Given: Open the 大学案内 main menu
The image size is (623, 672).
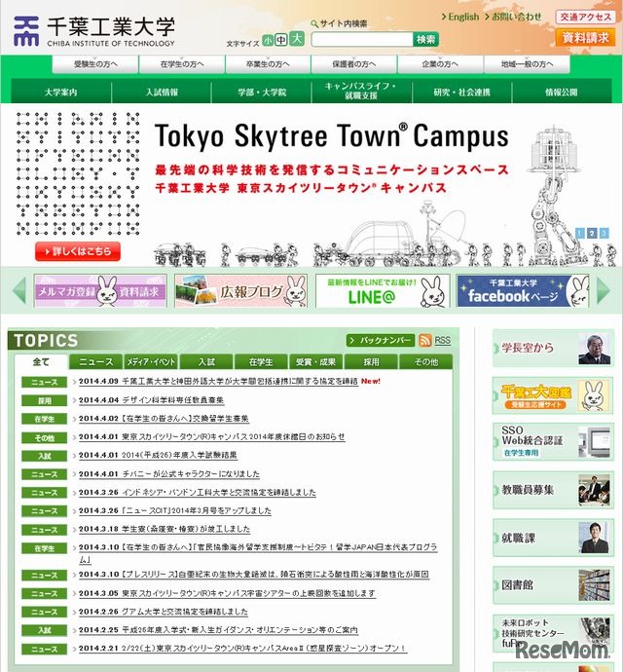Looking at the screenshot, I should point(61,92).
